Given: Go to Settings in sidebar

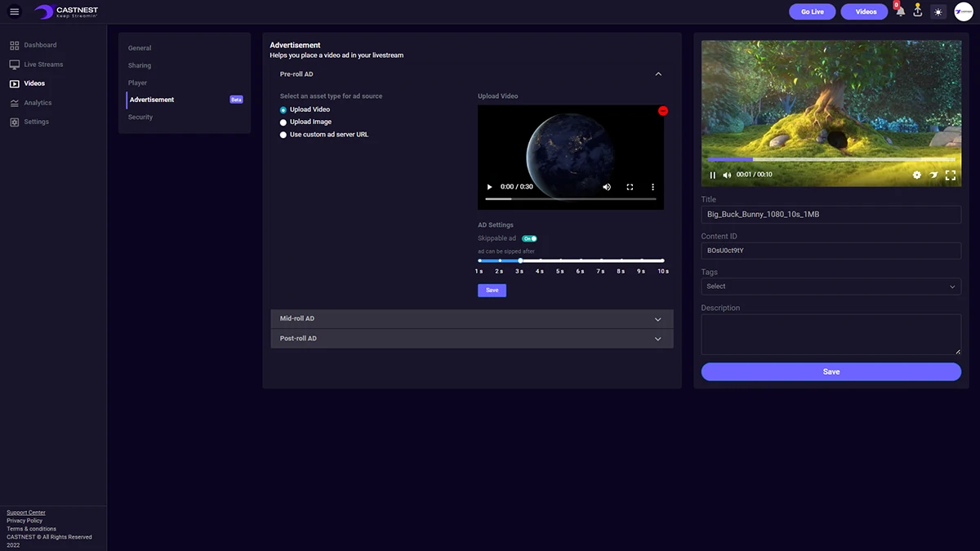Looking at the screenshot, I should (x=37, y=122).
